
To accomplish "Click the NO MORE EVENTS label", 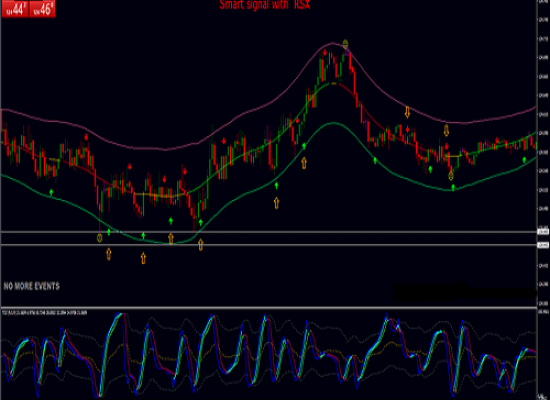I will (32, 286).
